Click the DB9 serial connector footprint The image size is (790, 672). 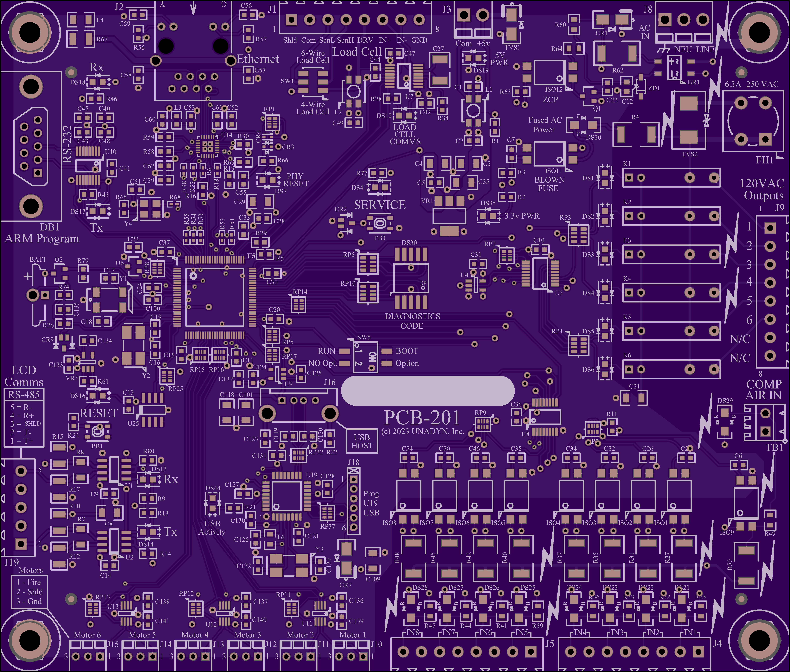31,146
